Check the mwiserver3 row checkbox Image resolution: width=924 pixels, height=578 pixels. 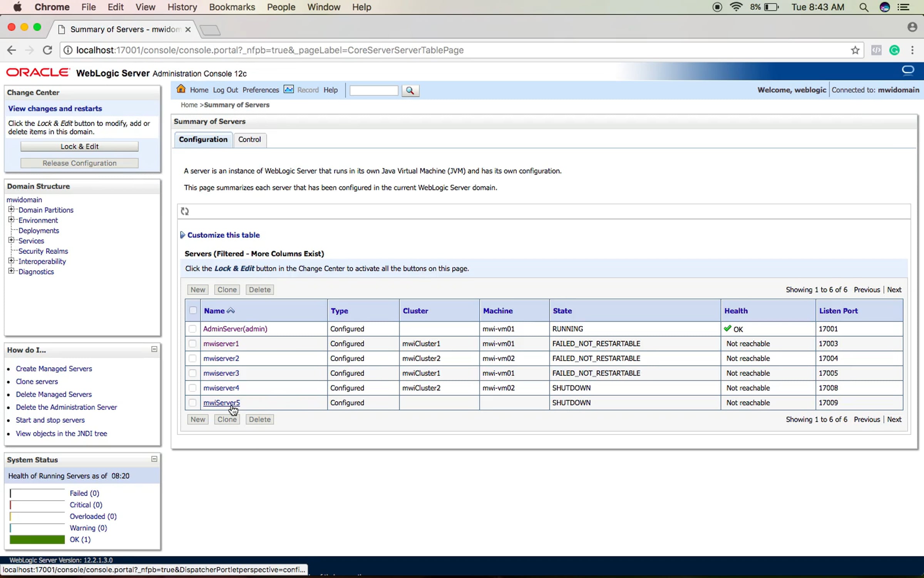(192, 373)
